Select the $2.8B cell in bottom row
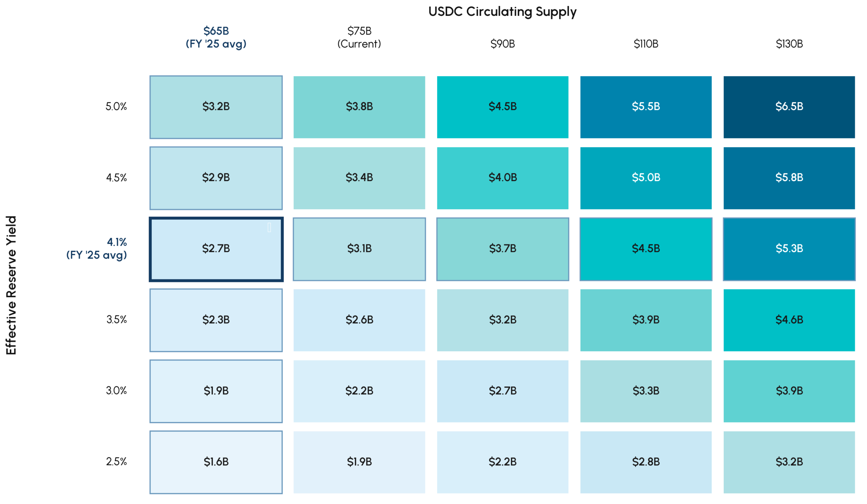Screen dimensions: 867x504 click(x=646, y=462)
